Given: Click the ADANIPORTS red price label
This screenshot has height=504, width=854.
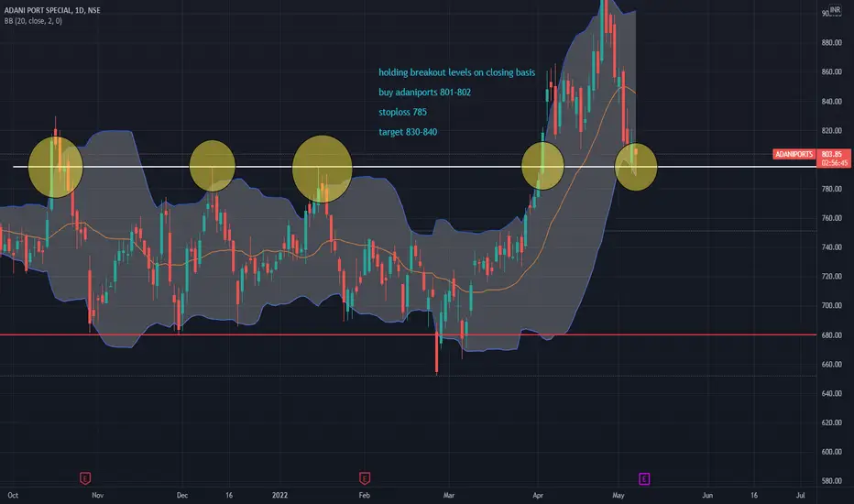Looking at the screenshot, I should click(794, 154).
